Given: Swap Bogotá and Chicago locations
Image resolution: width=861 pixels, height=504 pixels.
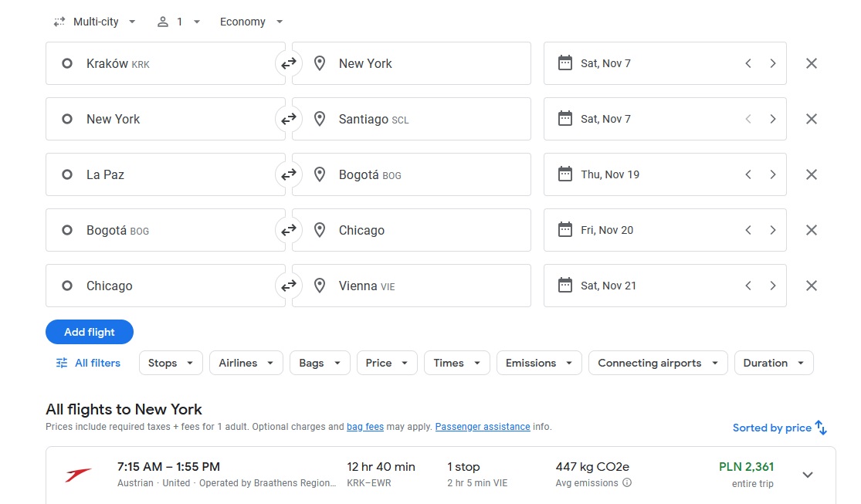Looking at the screenshot, I should 289,230.
